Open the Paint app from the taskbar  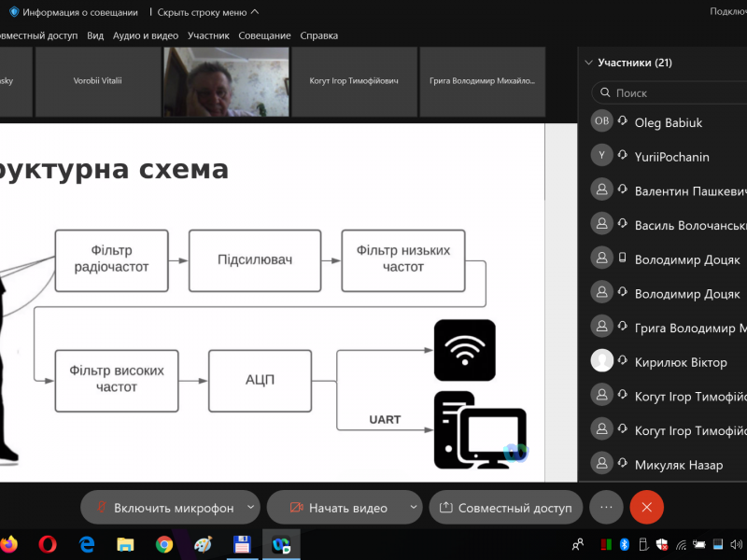click(203, 543)
